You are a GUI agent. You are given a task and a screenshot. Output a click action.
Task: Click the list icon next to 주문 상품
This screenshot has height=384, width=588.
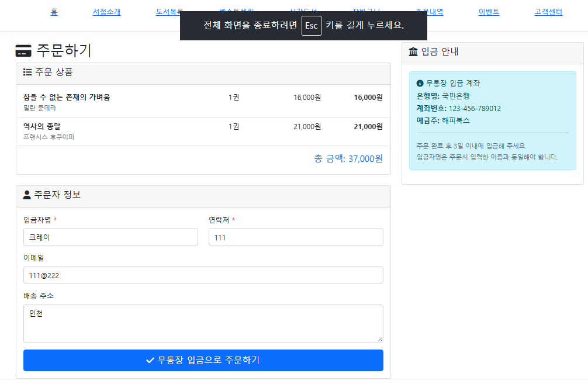tap(27, 72)
